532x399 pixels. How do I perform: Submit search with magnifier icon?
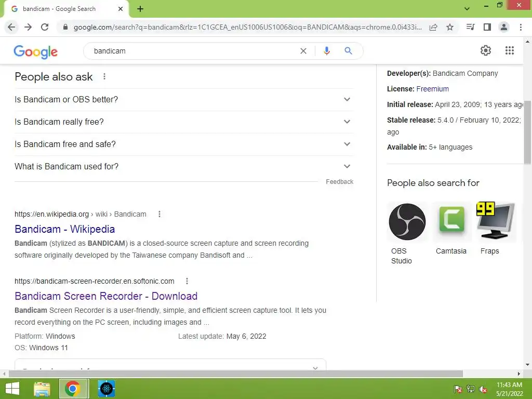tap(348, 51)
